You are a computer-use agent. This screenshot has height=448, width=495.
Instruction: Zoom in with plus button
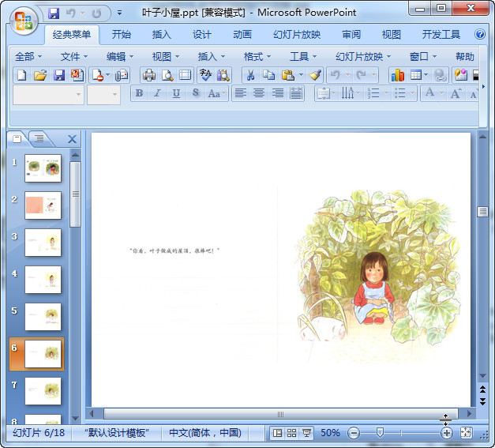tap(446, 433)
